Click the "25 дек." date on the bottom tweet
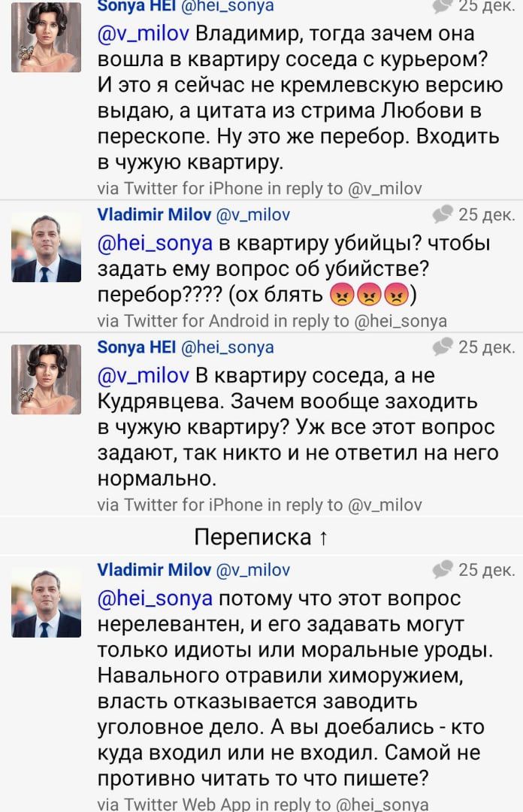The width and height of the screenshot is (523, 812). (x=486, y=569)
